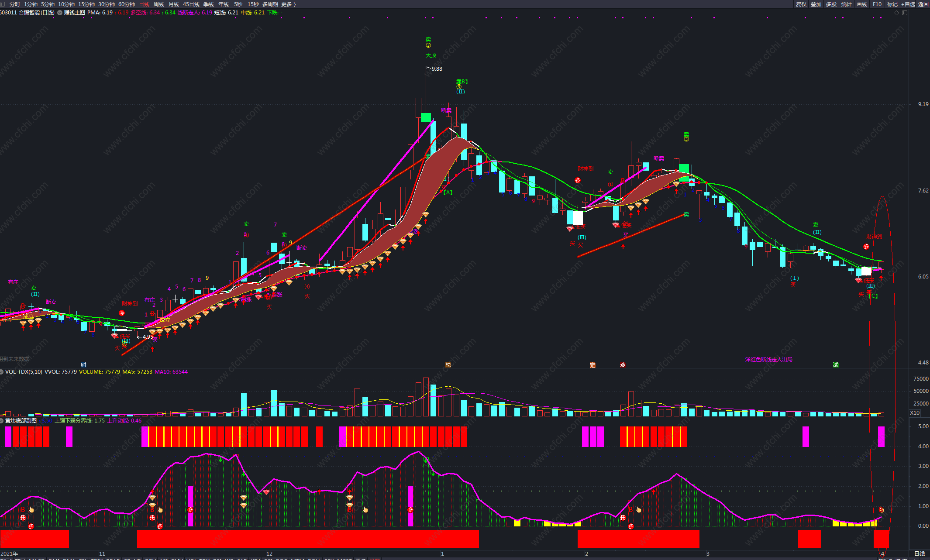Click the X10 volume scale label
The image size is (930, 560).
pyautogui.click(x=915, y=412)
